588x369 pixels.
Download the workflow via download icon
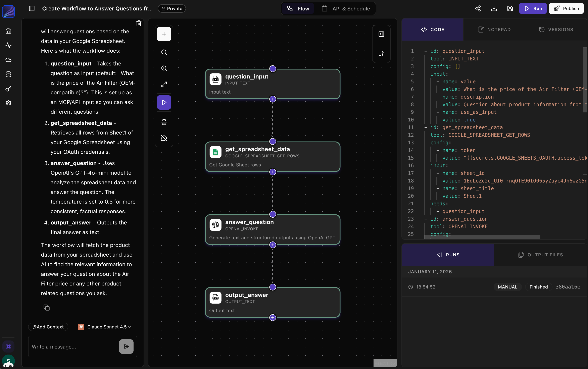tap(494, 9)
